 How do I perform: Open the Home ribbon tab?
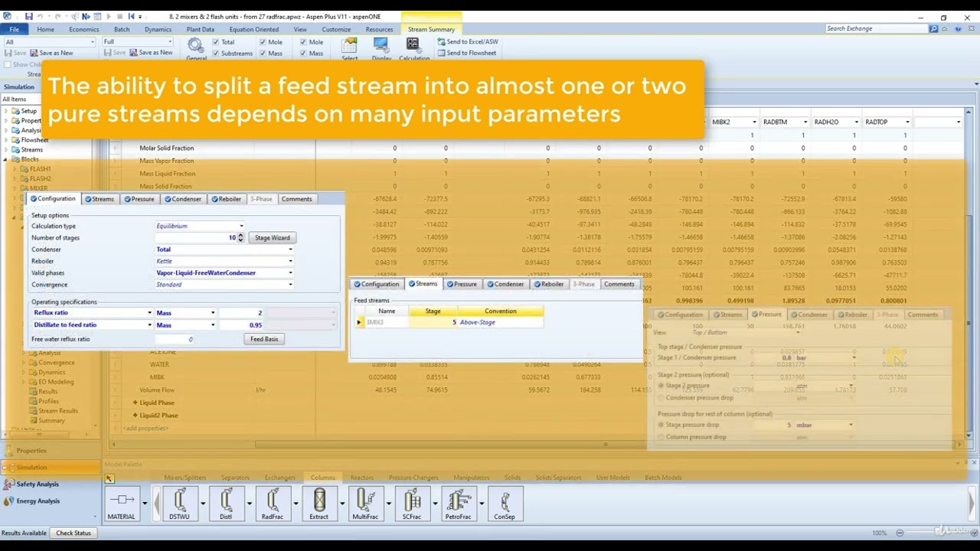click(x=45, y=29)
